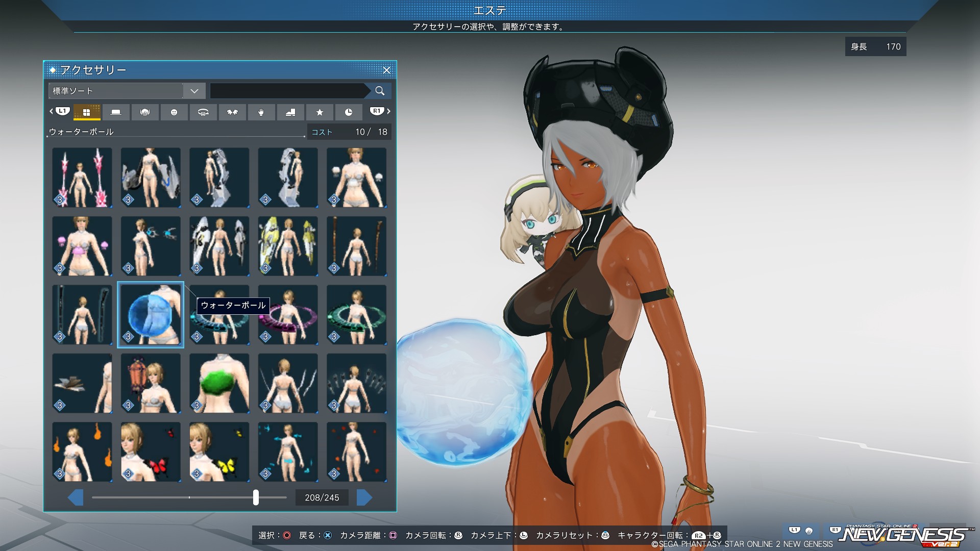Click the page position slider handle
The width and height of the screenshot is (980, 551).
tap(256, 497)
